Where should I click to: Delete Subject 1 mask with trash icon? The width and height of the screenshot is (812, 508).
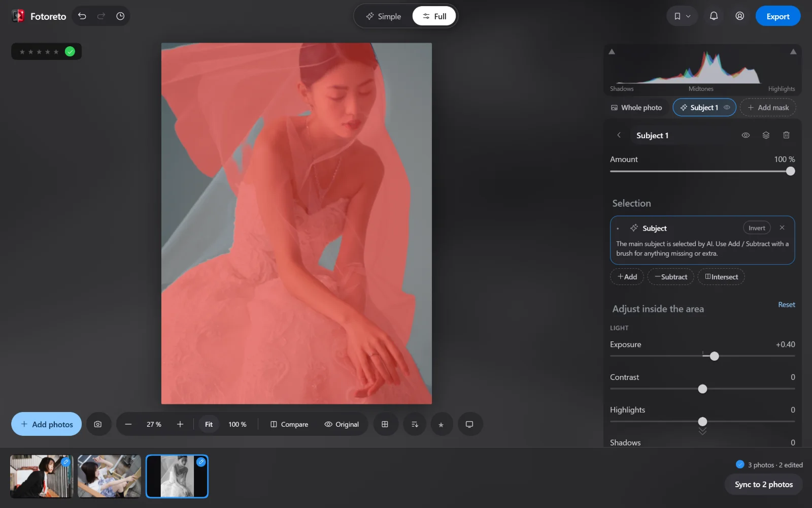[x=786, y=135]
